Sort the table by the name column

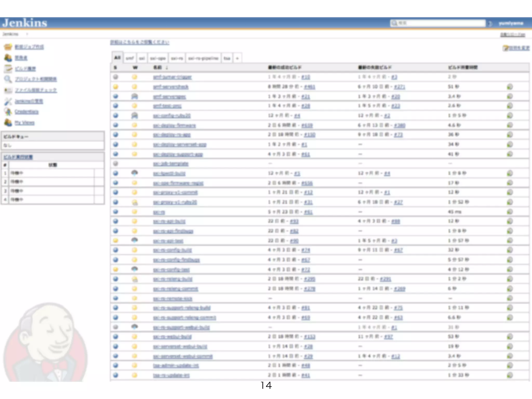pyautogui.click(x=158, y=68)
